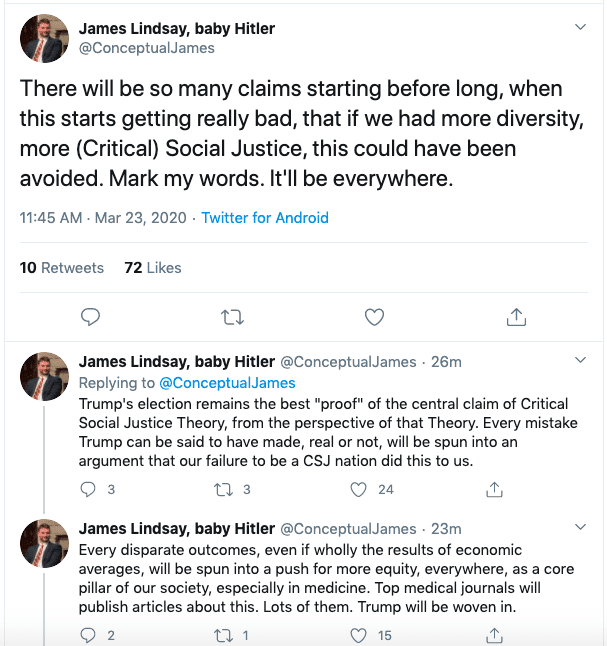Retweet the main tweet
Image resolution: width=607 pixels, height=646 pixels.
(232, 317)
